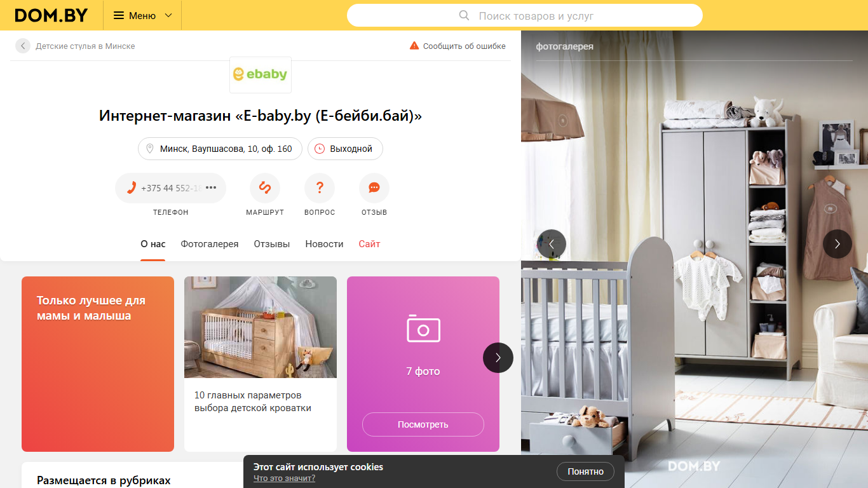The height and width of the screenshot is (488, 868).
Task: Switch to the Отзывы tab
Action: coord(272,244)
